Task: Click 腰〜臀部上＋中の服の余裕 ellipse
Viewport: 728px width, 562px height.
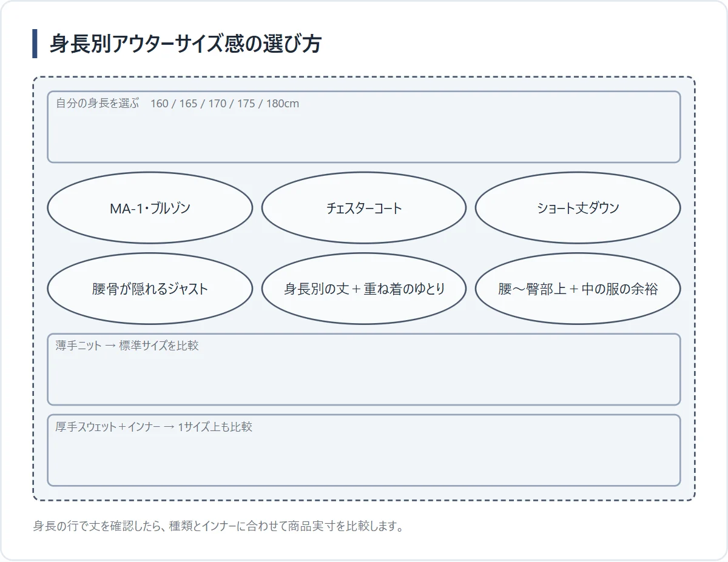Action: tap(578, 289)
